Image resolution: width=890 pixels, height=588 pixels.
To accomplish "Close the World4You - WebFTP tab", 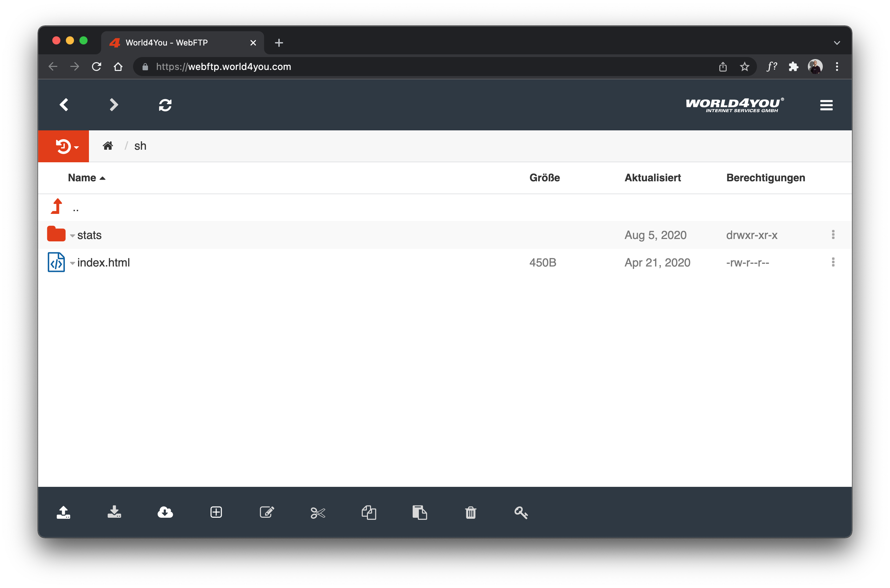I will [253, 43].
